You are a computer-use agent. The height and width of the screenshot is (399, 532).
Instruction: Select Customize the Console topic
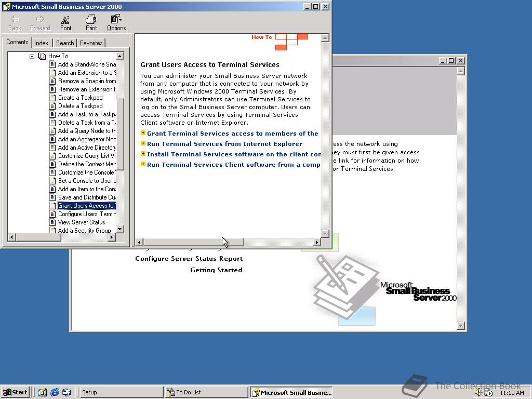coord(87,172)
